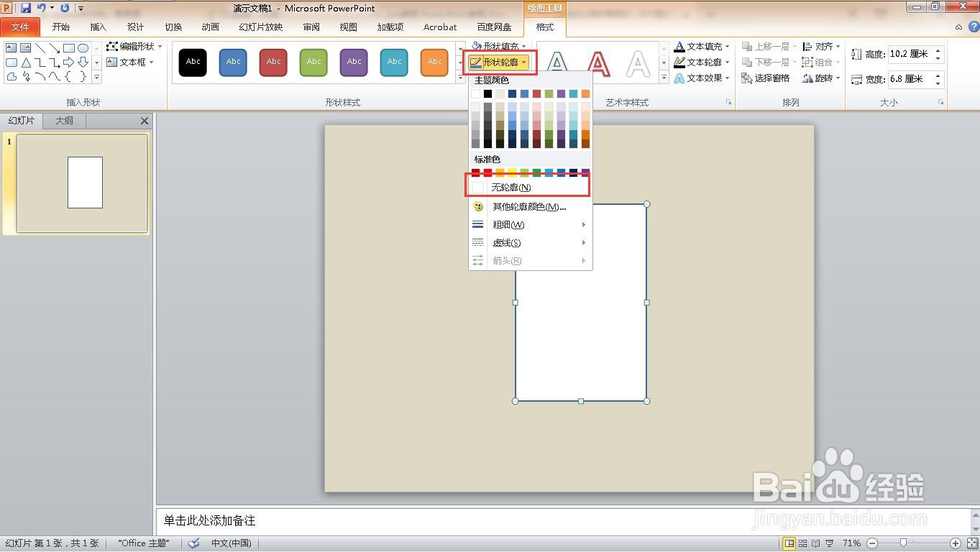Switch to Slide Sorter view in status bar
Screen dimensions: 980x552
(x=803, y=543)
